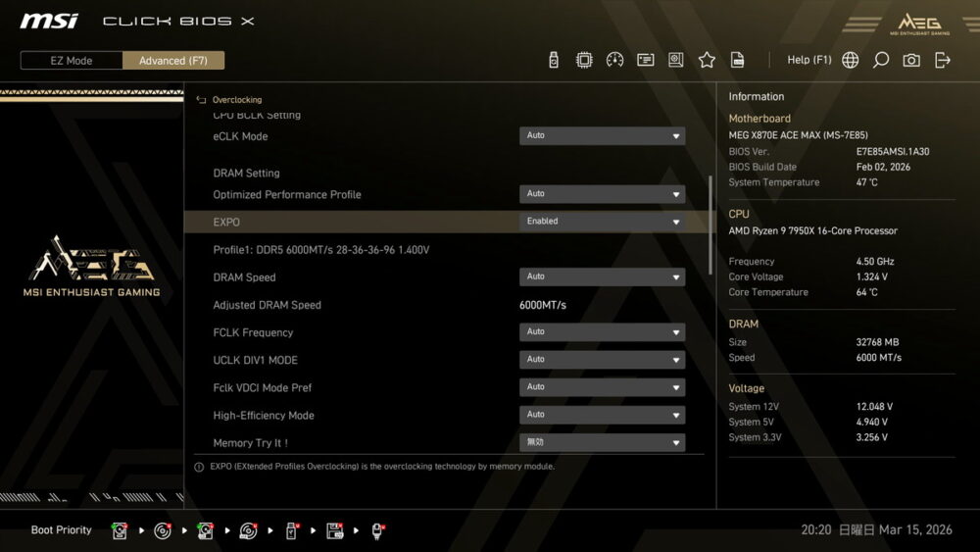Click the exit BIOS icon
The height and width of the screenshot is (552, 980).
pos(943,60)
